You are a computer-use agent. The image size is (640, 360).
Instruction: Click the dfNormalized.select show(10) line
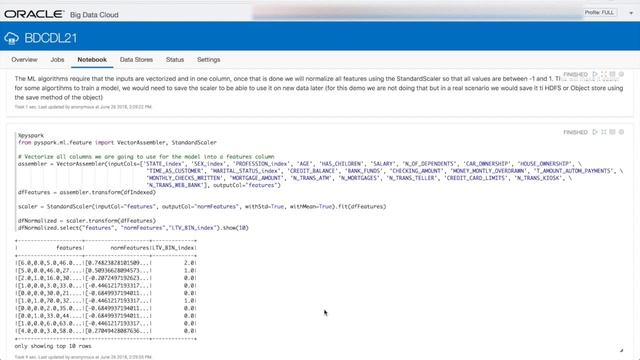(133, 228)
